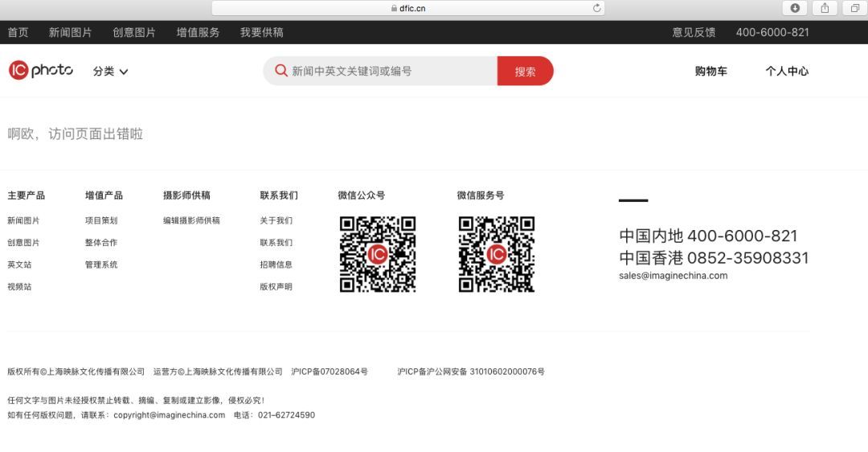
Task: Click the IC photo logo
Action: coord(41,71)
